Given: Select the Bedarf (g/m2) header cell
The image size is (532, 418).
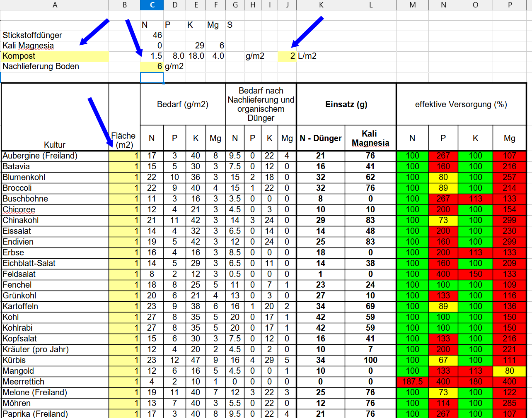Looking at the screenshot, I should click(183, 104).
